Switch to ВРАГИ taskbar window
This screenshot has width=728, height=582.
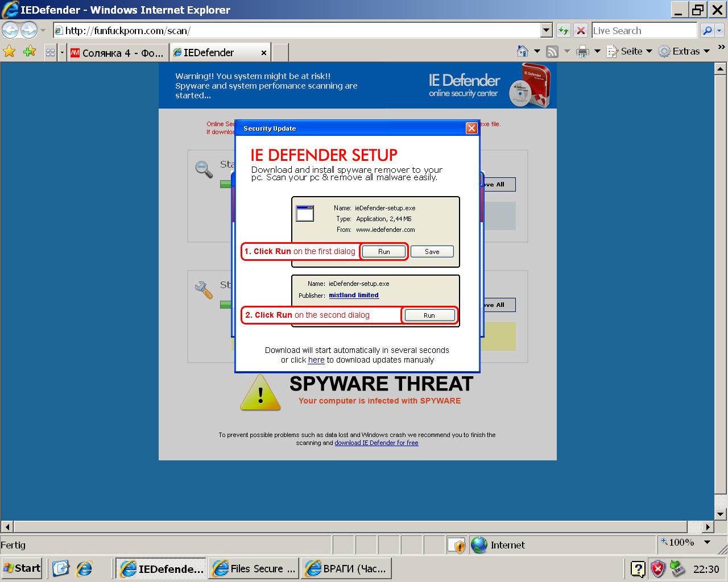point(346,568)
